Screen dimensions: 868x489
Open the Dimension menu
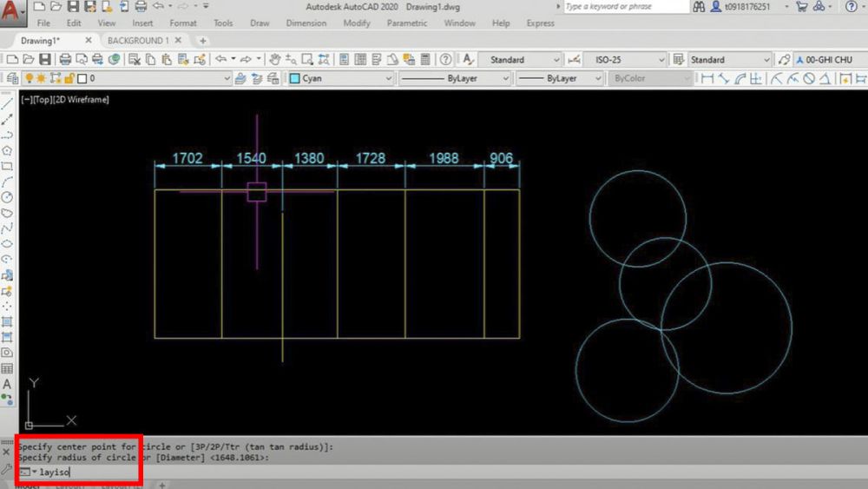click(x=306, y=23)
